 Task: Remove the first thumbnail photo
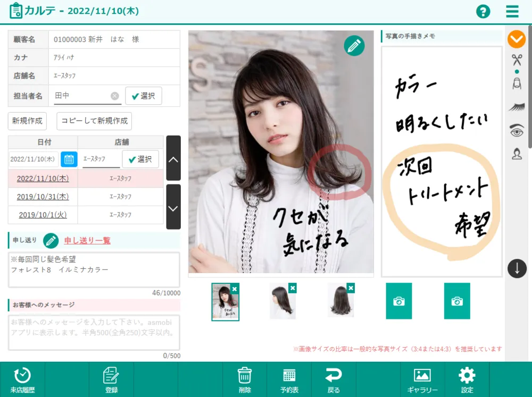click(235, 288)
